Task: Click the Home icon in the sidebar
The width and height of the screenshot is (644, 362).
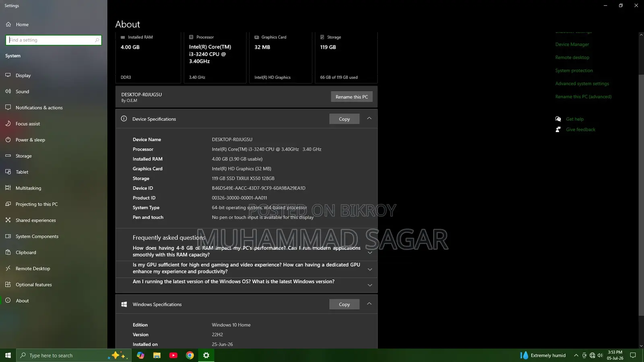Action: (x=8, y=25)
